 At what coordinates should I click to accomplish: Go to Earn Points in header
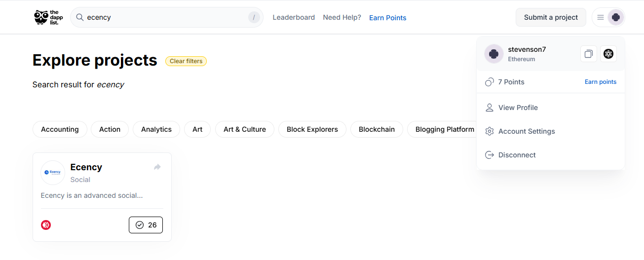pyautogui.click(x=388, y=18)
